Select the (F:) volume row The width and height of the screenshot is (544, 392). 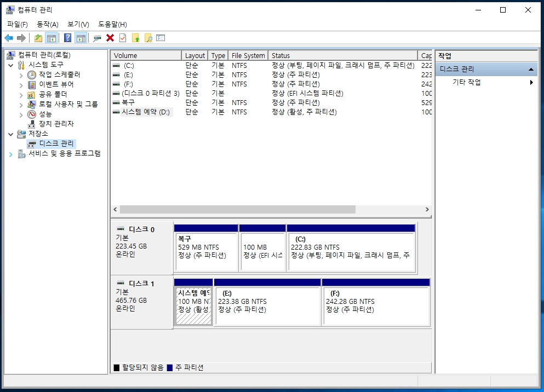[271, 84]
